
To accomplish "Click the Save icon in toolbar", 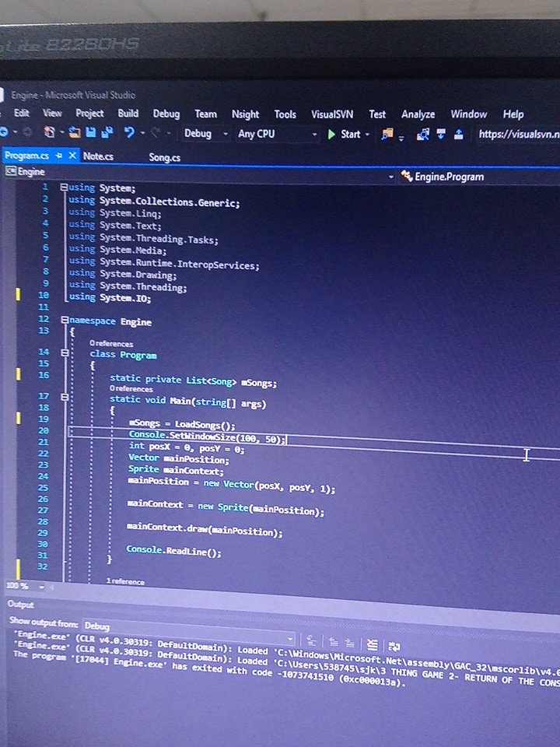I will pyautogui.click(x=91, y=132).
